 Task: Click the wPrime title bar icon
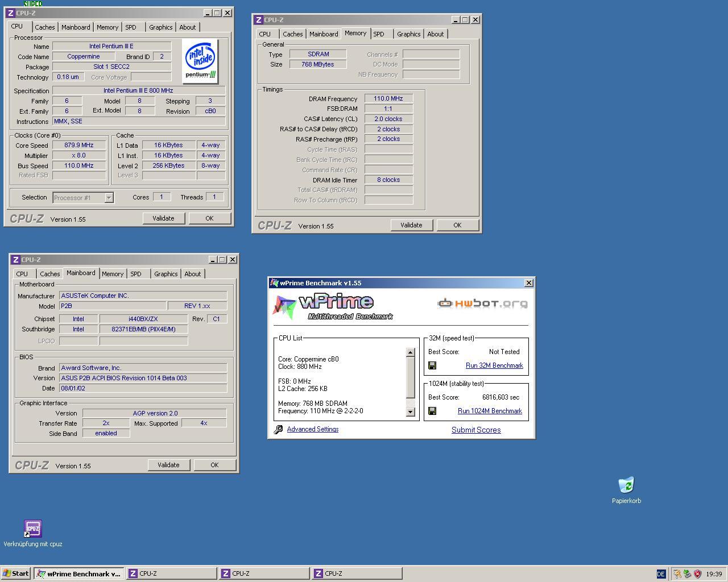click(x=274, y=282)
